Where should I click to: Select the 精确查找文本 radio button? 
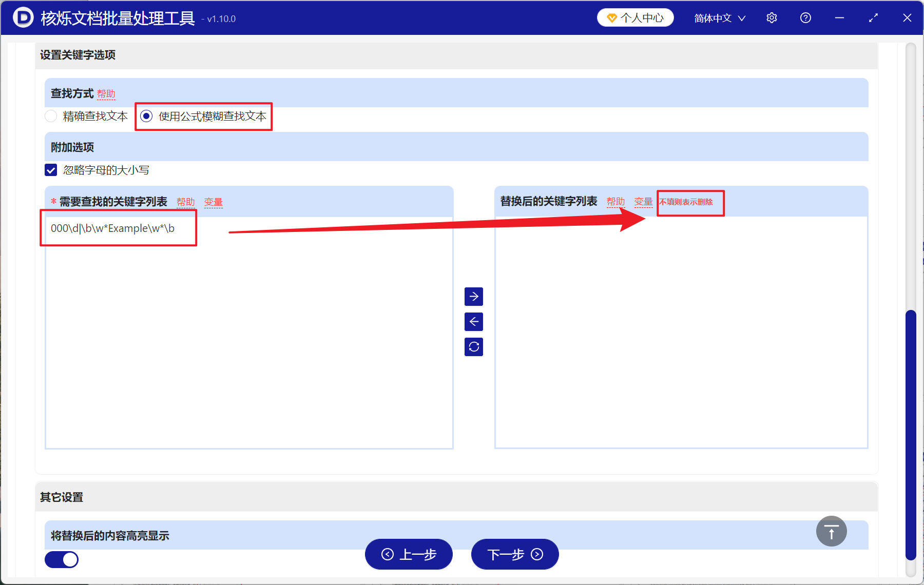[51, 116]
